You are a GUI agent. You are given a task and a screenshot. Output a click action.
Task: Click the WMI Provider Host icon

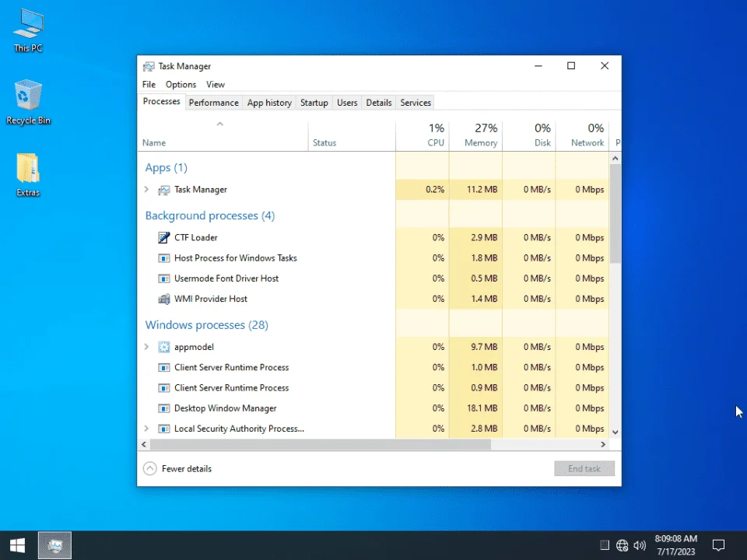pos(164,299)
